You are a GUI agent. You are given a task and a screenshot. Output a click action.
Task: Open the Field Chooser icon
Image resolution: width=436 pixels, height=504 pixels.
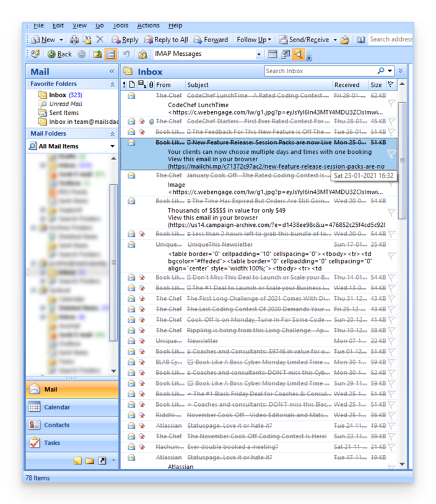click(285, 55)
